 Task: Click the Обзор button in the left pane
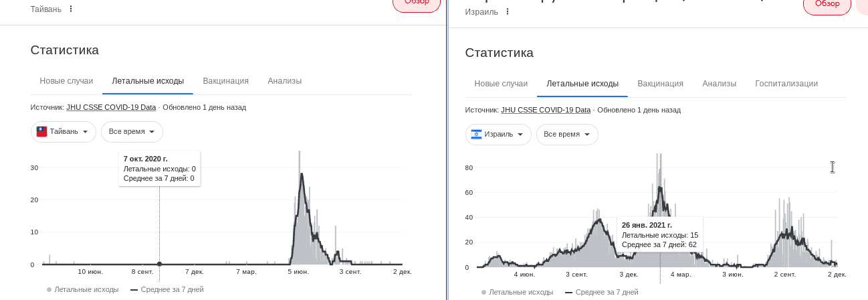[416, 3]
